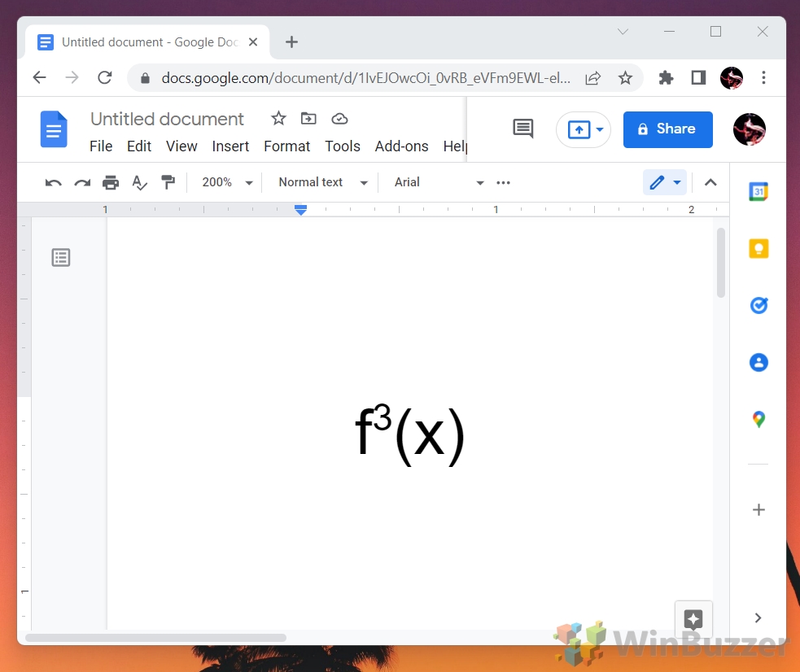
Task: Click the Present to meeting button
Action: pos(579,129)
